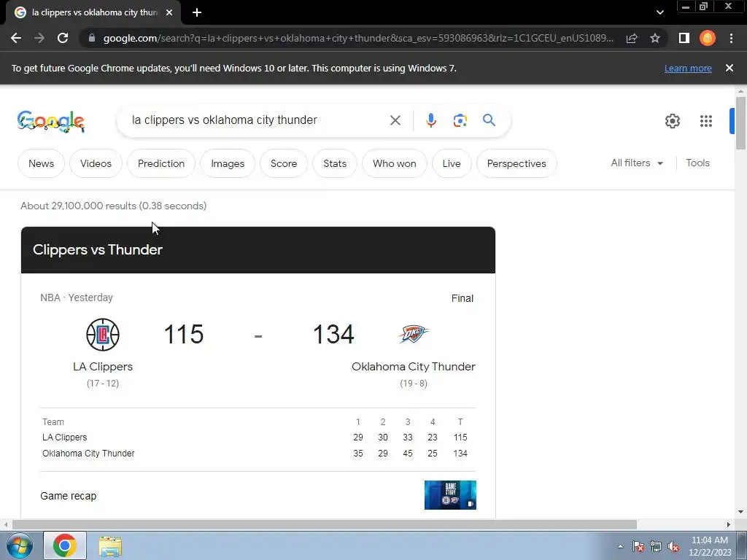
Task: Open the search Tools options
Action: coord(697,163)
